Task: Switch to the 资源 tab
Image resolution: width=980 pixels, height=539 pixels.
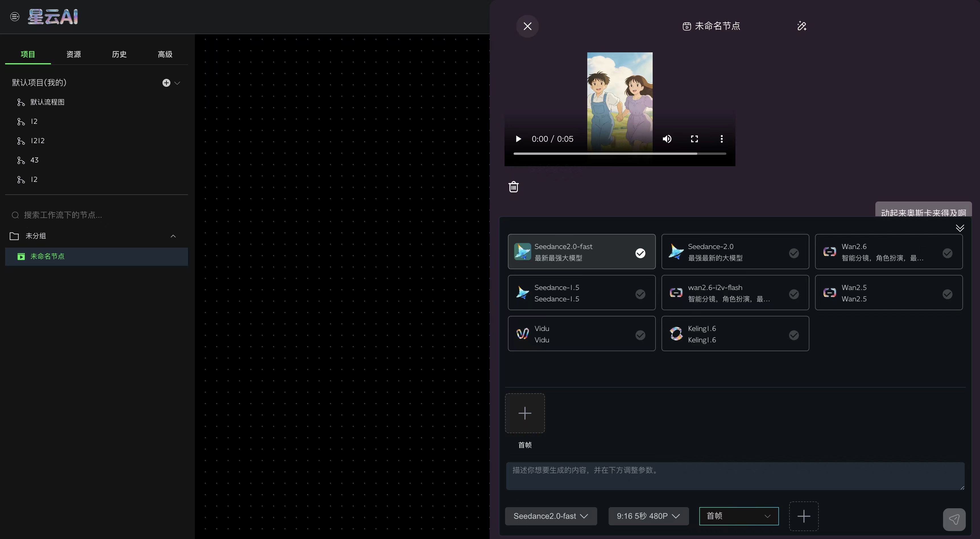Action: (x=73, y=54)
